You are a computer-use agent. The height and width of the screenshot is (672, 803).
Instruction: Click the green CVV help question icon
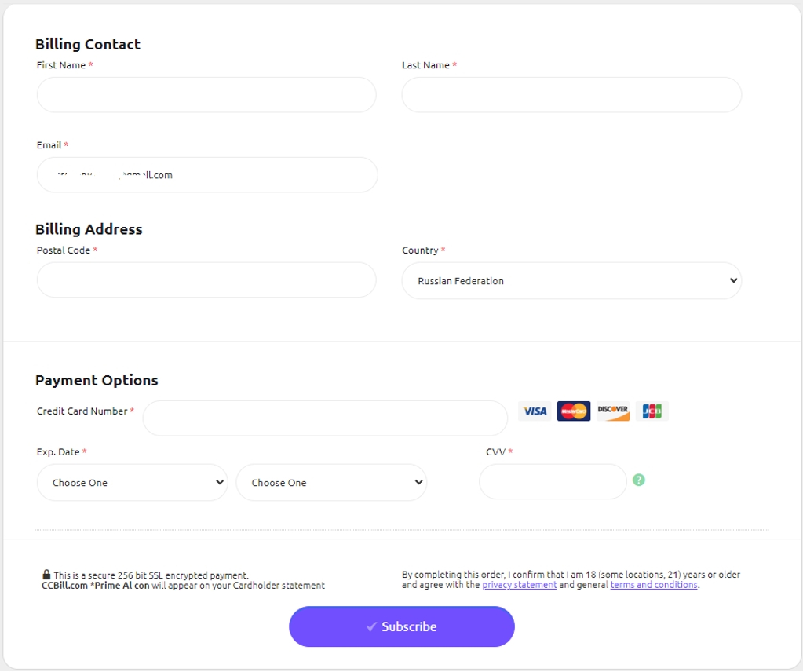[639, 480]
